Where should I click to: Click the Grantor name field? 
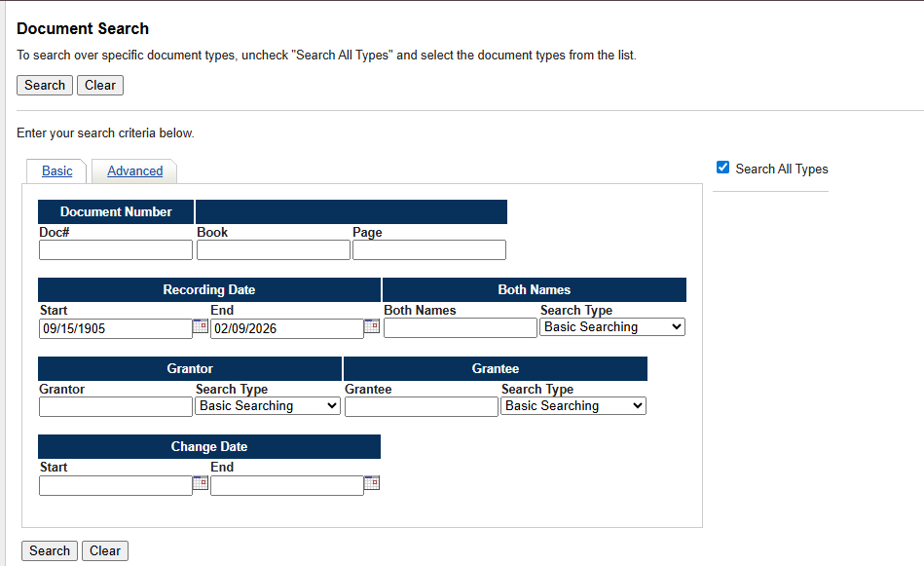coord(116,407)
